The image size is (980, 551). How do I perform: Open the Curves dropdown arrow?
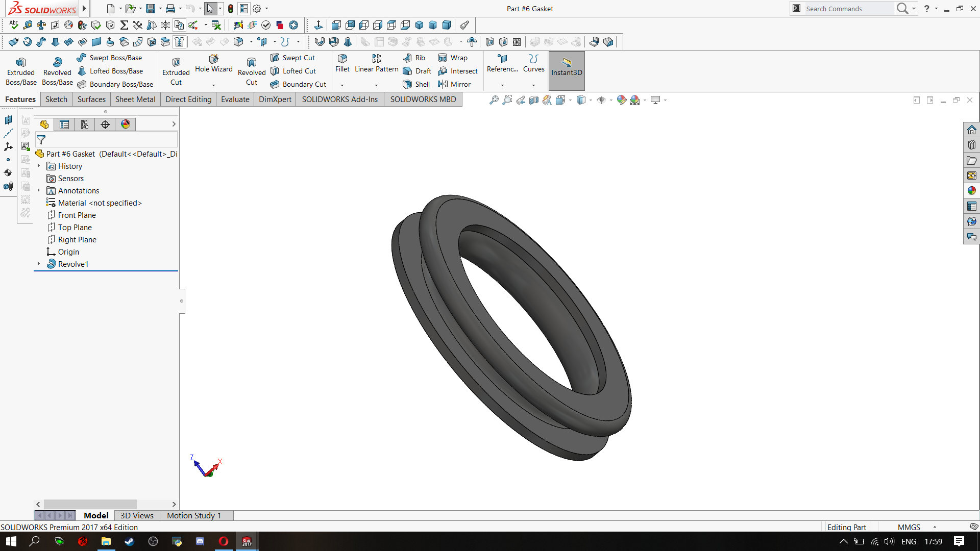click(x=533, y=85)
